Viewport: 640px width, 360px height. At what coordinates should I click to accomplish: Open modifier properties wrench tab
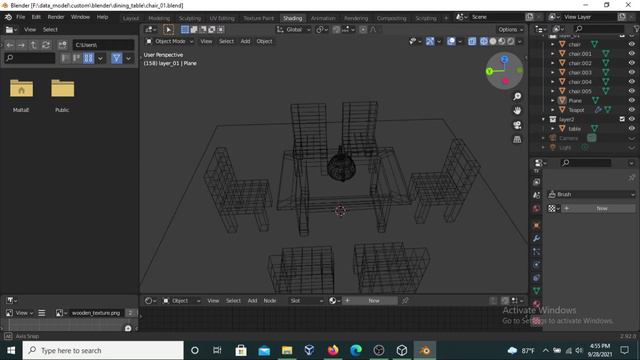tap(536, 238)
